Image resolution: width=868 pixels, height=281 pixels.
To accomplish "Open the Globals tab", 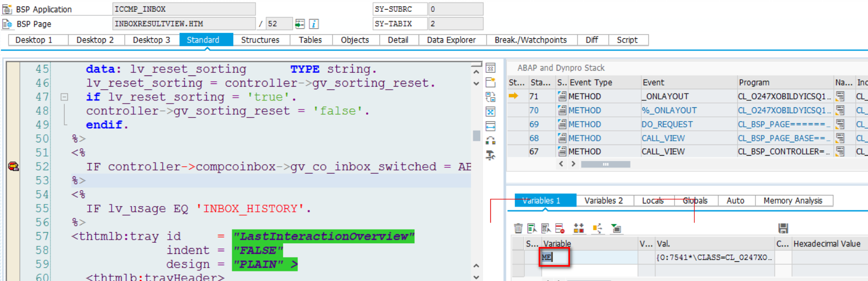I will point(695,200).
